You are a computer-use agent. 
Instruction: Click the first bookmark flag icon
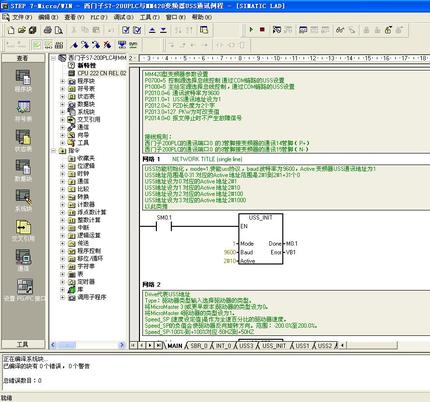click(x=75, y=45)
